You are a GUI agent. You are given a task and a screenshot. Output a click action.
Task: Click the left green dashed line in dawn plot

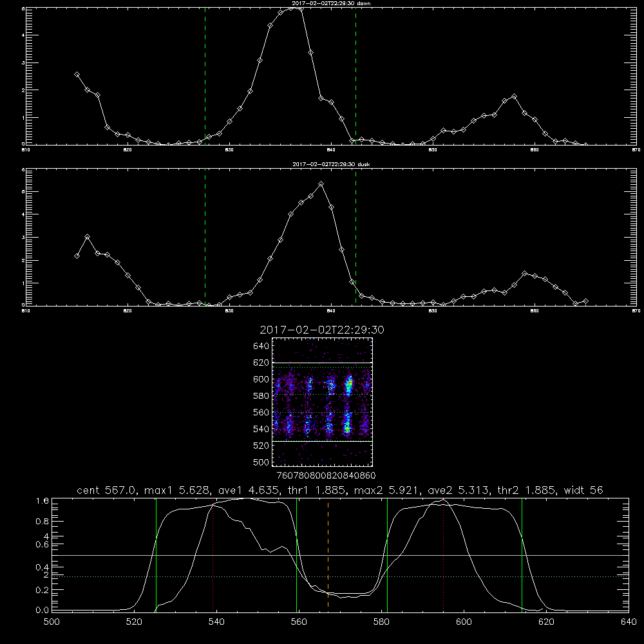(x=205, y=76)
